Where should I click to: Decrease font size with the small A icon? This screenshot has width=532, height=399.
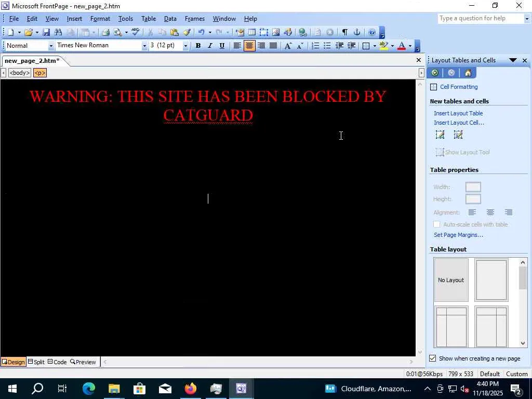point(300,46)
